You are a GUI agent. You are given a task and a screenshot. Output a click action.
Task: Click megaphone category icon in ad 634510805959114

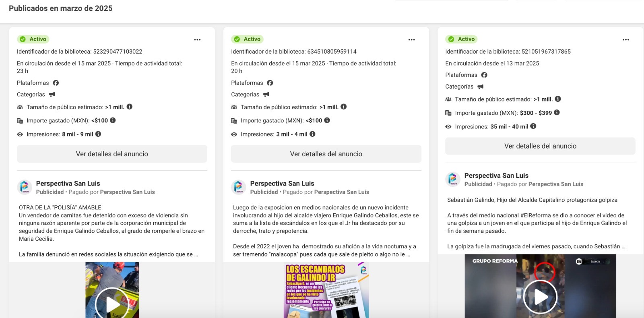(x=266, y=95)
